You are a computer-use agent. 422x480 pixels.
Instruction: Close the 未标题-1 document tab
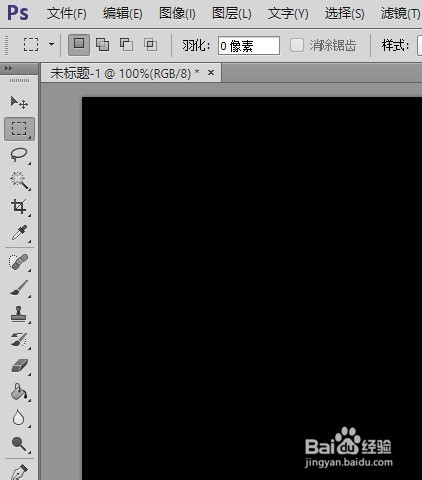[x=211, y=72]
